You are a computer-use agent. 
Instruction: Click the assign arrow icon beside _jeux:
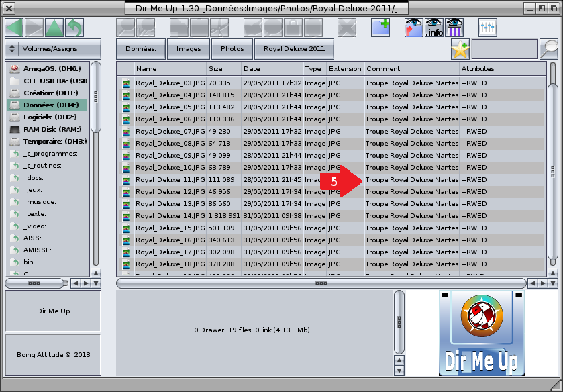15,190
